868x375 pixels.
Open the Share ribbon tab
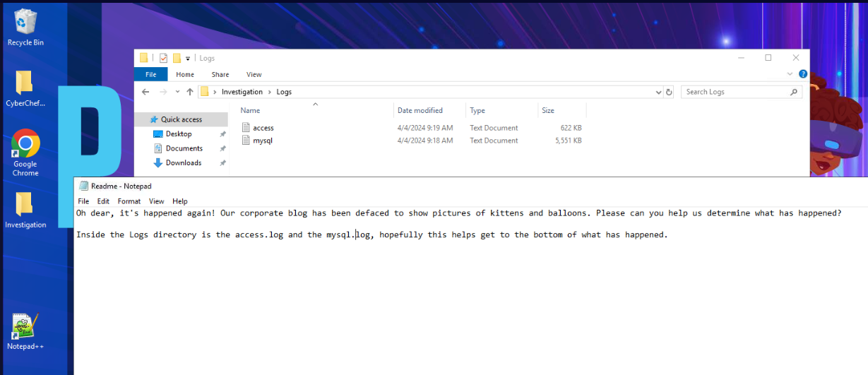click(220, 74)
